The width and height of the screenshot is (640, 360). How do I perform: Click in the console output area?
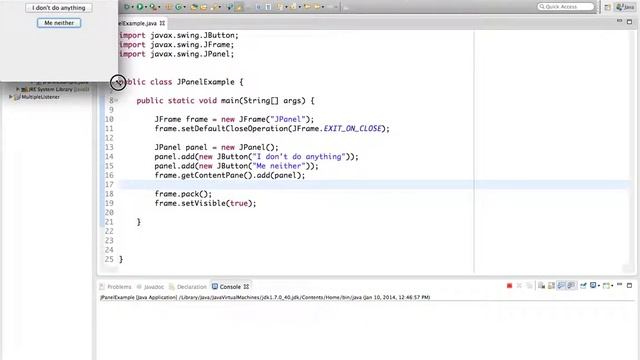[366, 330]
